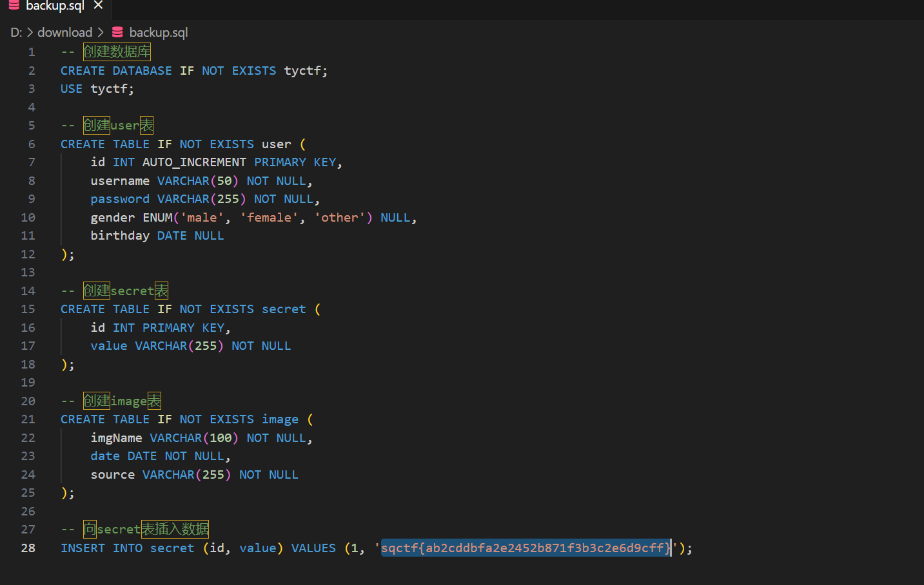Click line number 28 in gutter
This screenshot has width=924, height=585.
click(28, 548)
